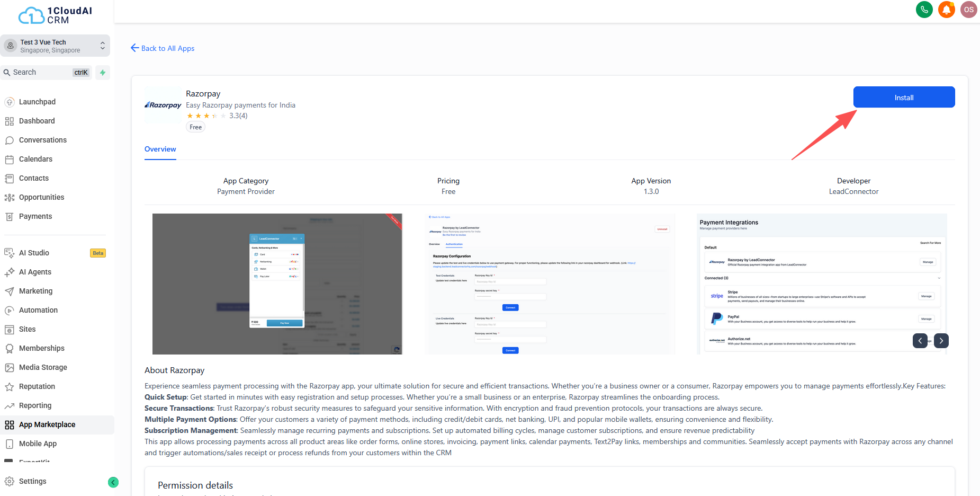The image size is (980, 496).
Task: Open Sites icon in sidebar
Action: pyautogui.click(x=10, y=330)
